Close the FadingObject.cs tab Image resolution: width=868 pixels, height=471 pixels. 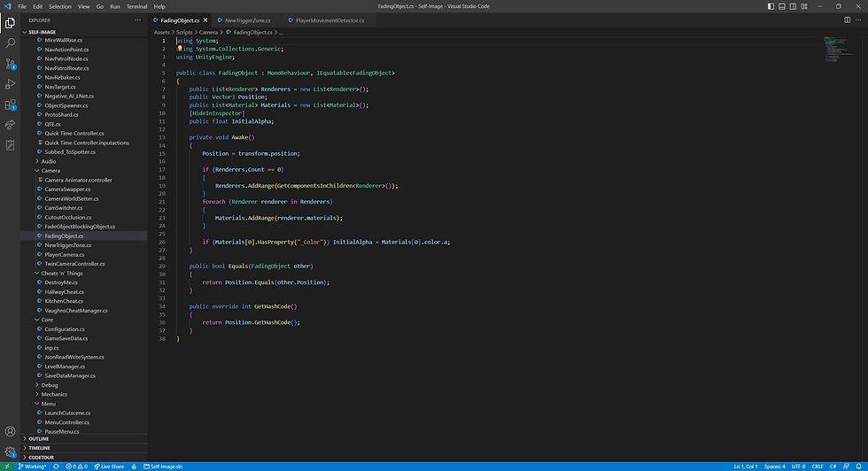pos(205,20)
